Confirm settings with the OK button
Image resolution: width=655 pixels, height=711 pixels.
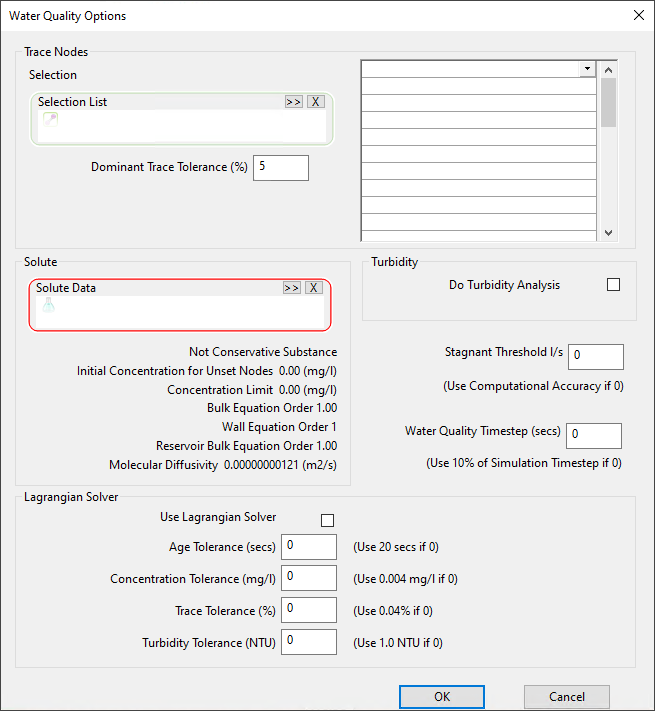[x=442, y=696]
